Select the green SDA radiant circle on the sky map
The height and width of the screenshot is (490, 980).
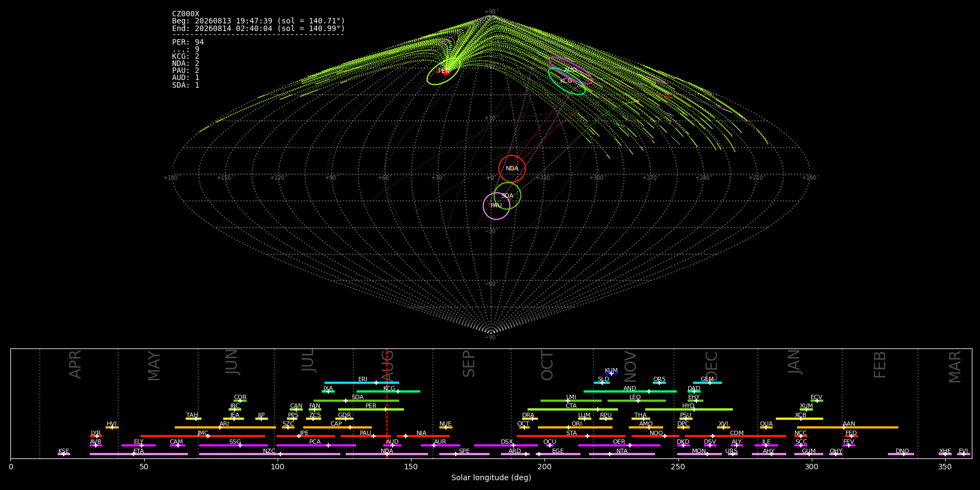click(507, 195)
